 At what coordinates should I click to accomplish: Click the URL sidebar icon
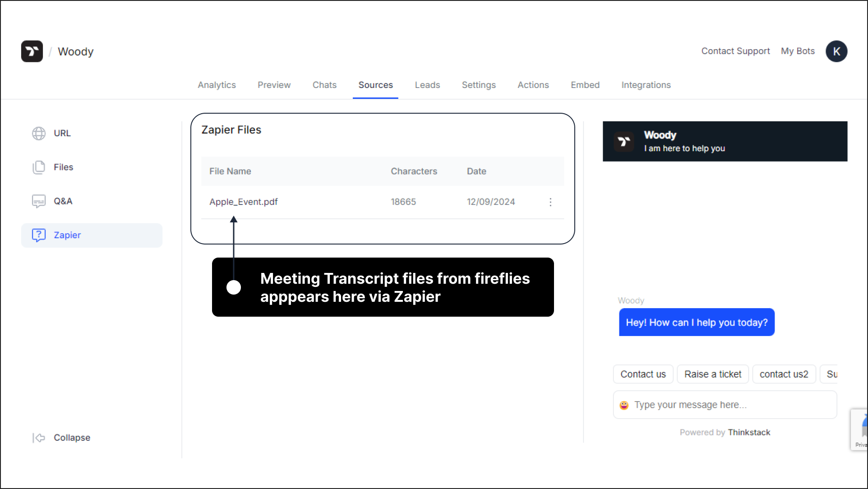[38, 132]
